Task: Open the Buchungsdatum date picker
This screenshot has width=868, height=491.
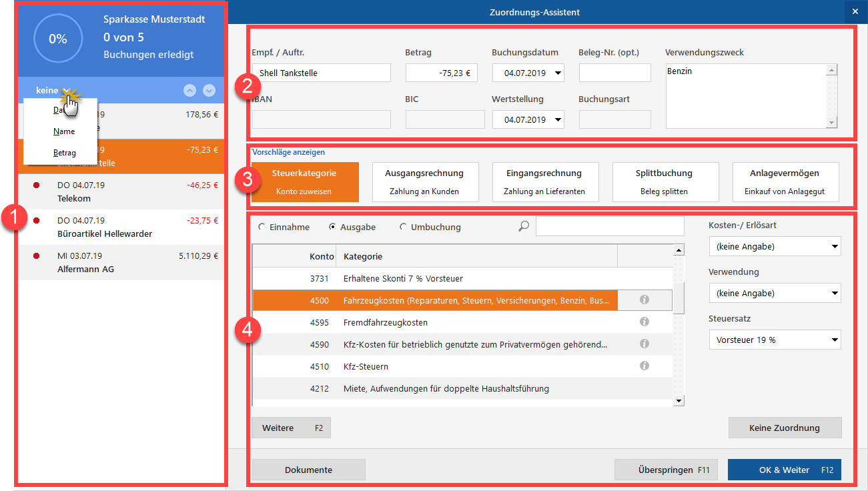Action: 558,73
